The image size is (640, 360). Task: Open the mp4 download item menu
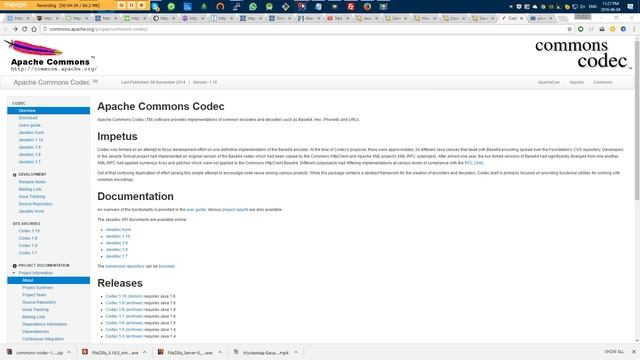pos(296,352)
